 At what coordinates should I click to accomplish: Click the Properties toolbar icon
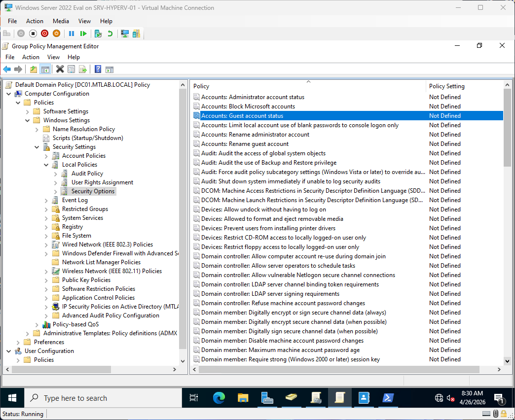[71, 69]
